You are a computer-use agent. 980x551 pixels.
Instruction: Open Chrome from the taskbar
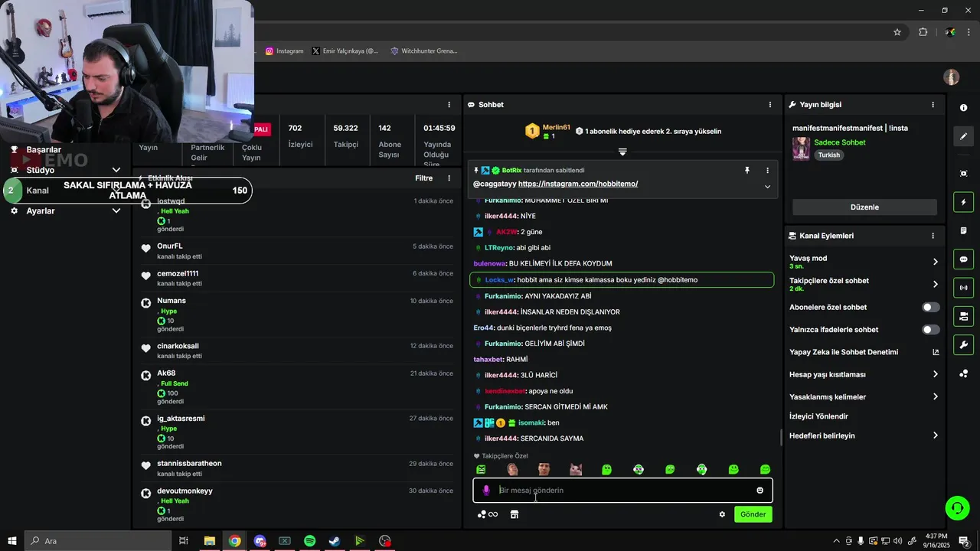[234, 541]
